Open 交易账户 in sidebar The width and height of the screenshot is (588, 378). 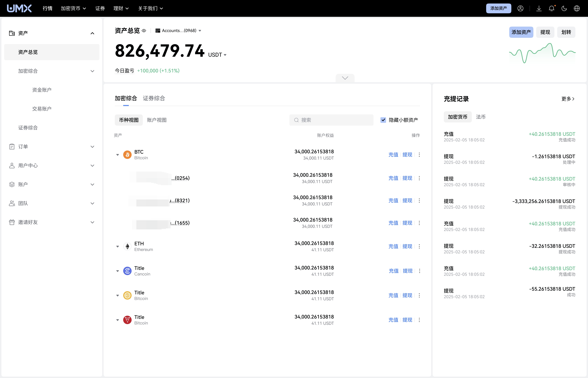click(x=42, y=109)
